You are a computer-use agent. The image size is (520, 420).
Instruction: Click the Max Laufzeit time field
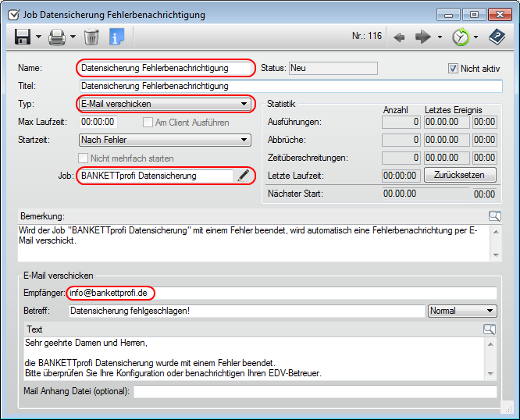(x=98, y=122)
